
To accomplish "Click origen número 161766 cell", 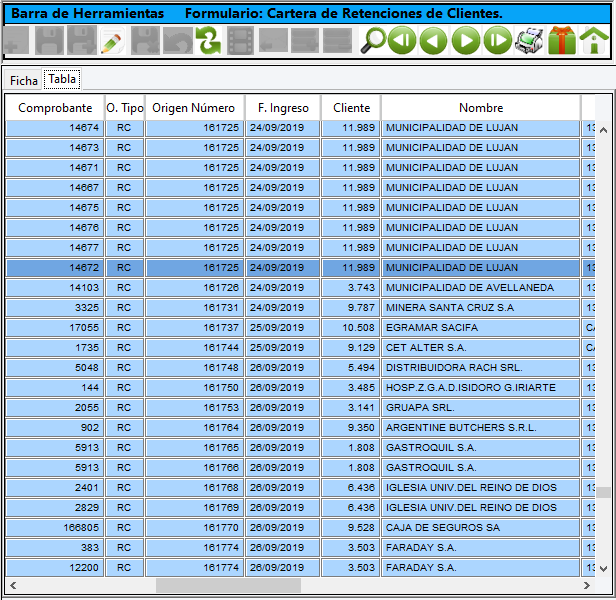I will coord(195,468).
